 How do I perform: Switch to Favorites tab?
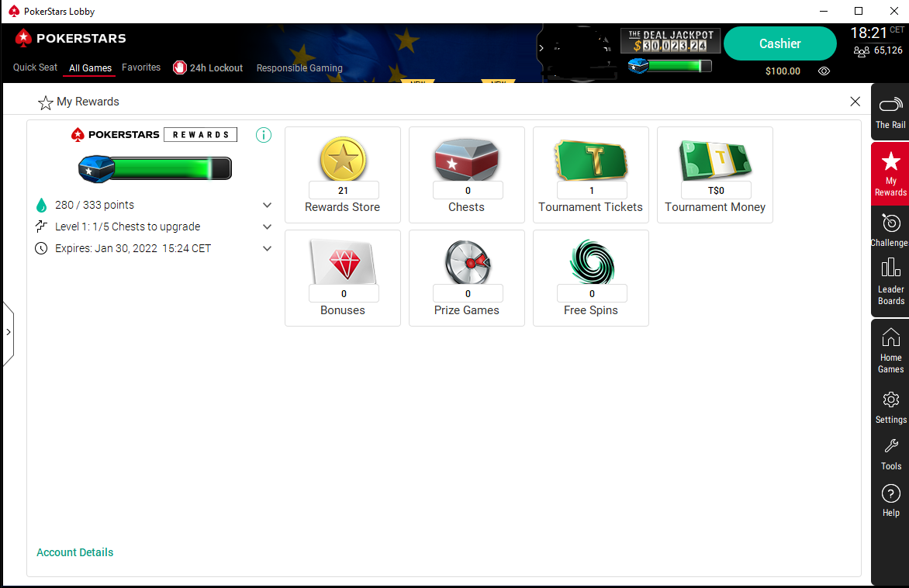[141, 67]
